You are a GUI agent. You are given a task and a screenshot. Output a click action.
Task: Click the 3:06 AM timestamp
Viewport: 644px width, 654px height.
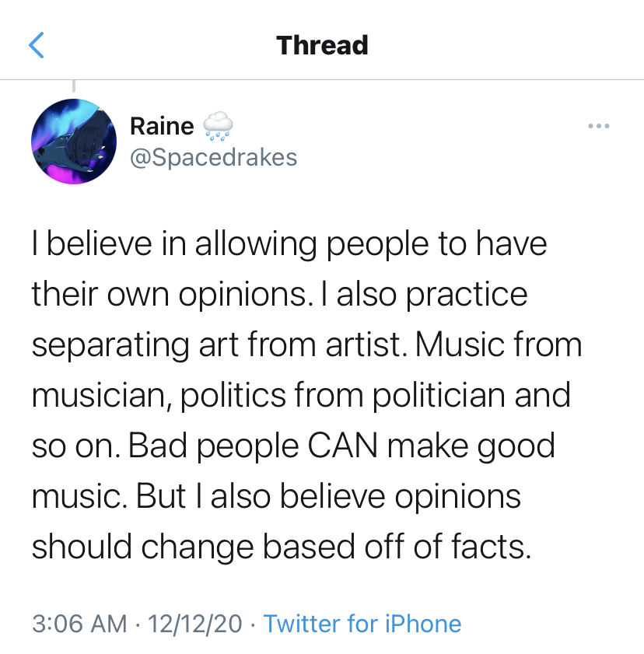pyautogui.click(x=79, y=624)
